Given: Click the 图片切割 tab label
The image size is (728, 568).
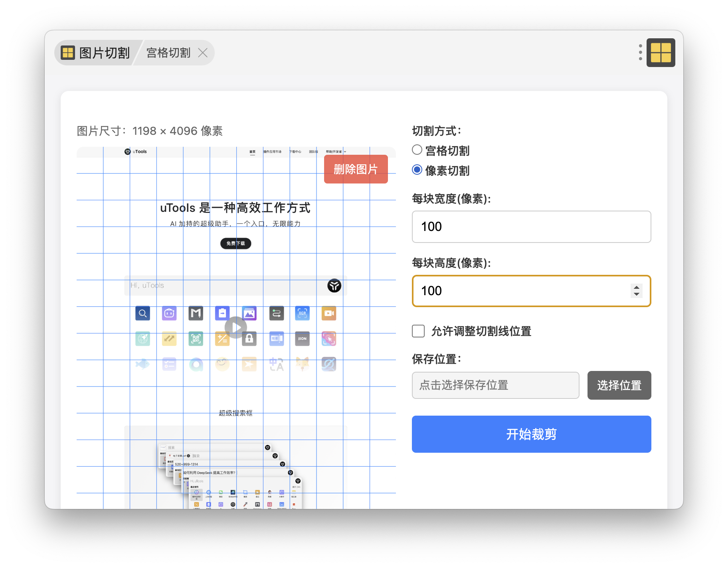Looking at the screenshot, I should [x=105, y=53].
